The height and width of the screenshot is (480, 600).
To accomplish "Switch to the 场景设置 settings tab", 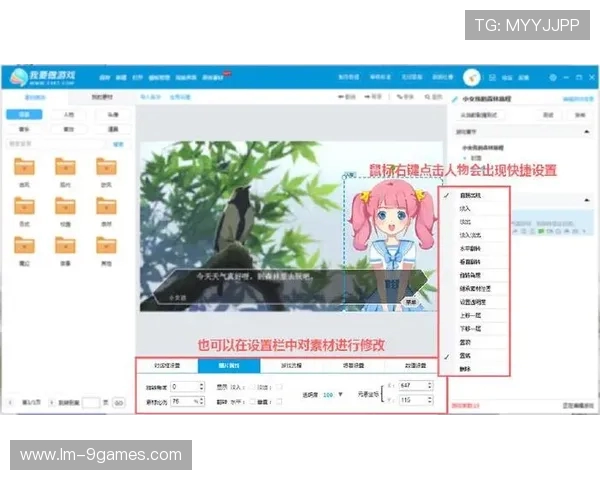I will pyautogui.click(x=353, y=366).
